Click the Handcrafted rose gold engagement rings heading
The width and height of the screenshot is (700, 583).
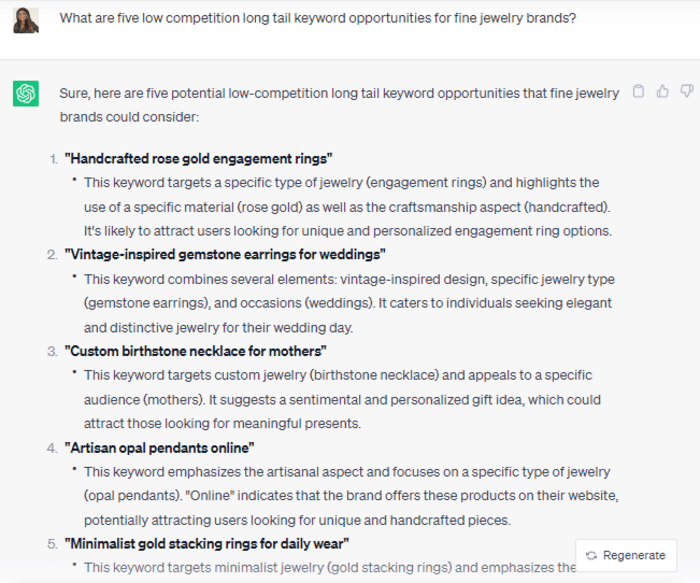point(199,159)
